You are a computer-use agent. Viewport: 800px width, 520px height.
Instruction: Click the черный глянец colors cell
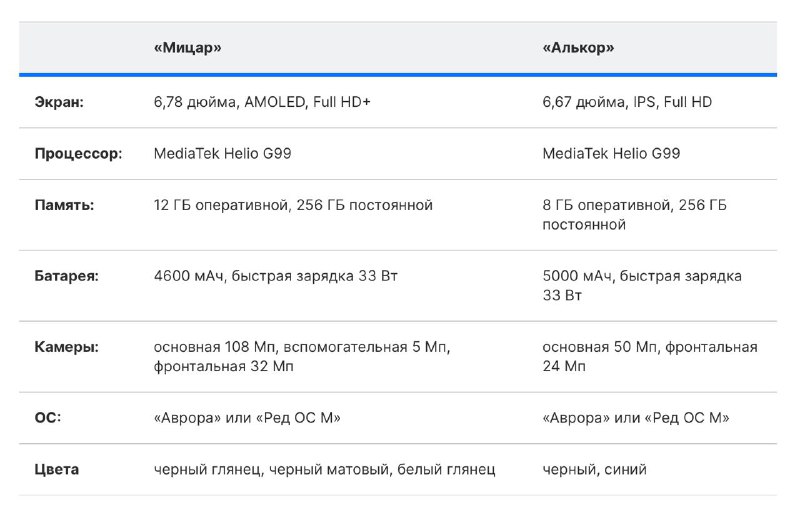pyautogui.click(x=324, y=469)
